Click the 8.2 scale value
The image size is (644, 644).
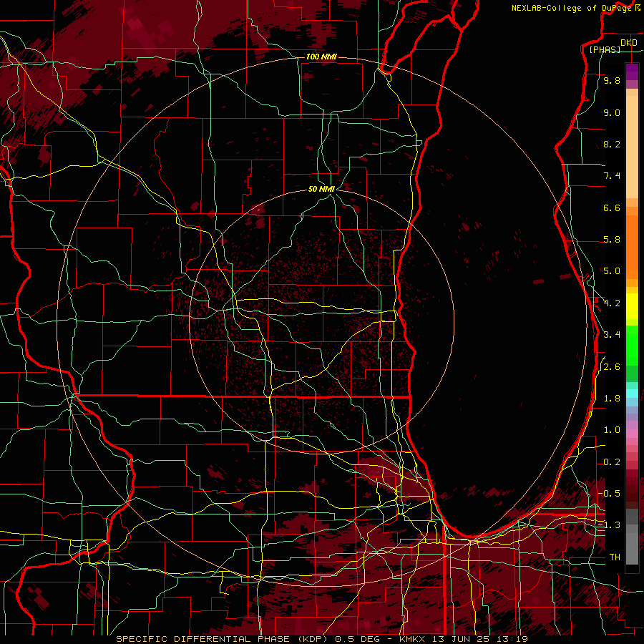pos(612,144)
